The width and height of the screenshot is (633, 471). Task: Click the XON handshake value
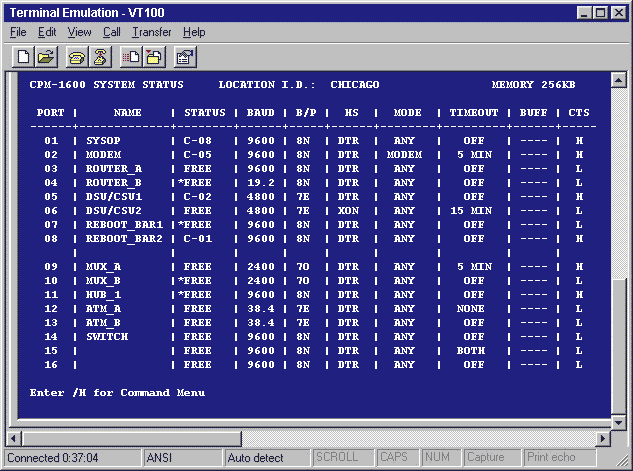tap(348, 211)
